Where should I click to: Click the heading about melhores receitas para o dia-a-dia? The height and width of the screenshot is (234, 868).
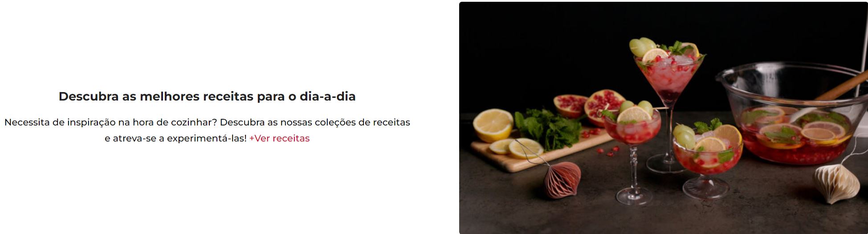point(207,97)
